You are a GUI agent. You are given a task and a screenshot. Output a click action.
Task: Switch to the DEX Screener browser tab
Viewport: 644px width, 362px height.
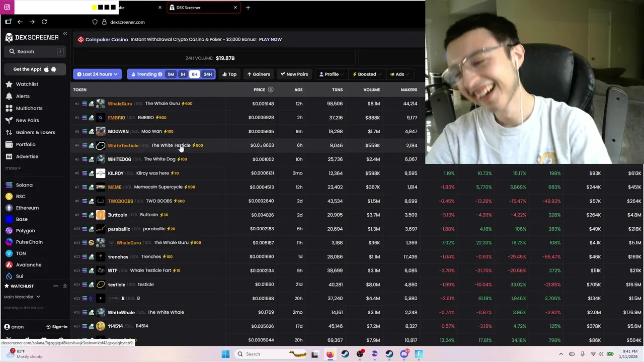[203, 8]
